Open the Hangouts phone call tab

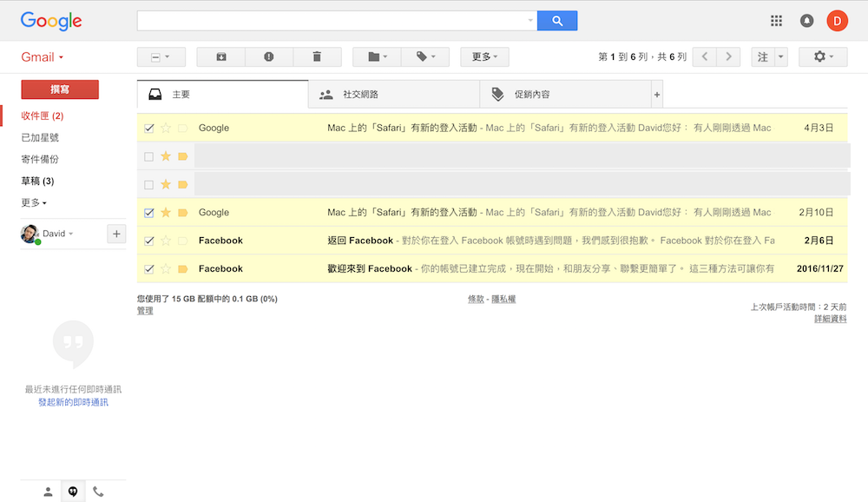click(x=98, y=492)
